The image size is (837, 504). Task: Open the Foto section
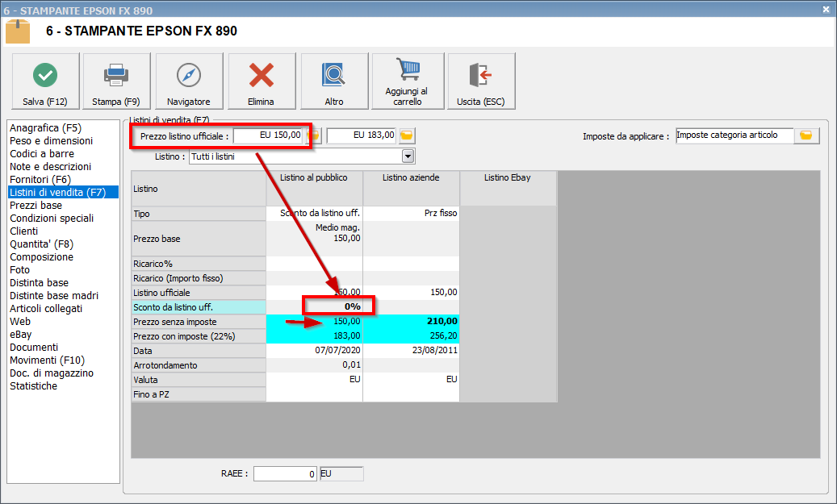(x=19, y=270)
